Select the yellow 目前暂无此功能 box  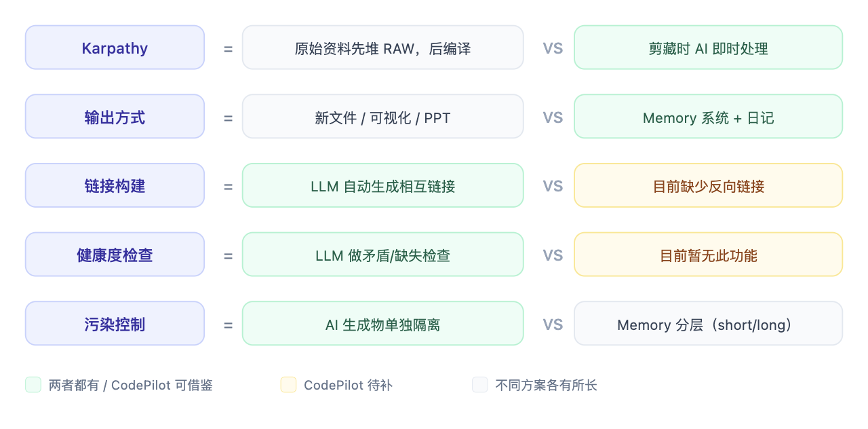pyautogui.click(x=708, y=255)
